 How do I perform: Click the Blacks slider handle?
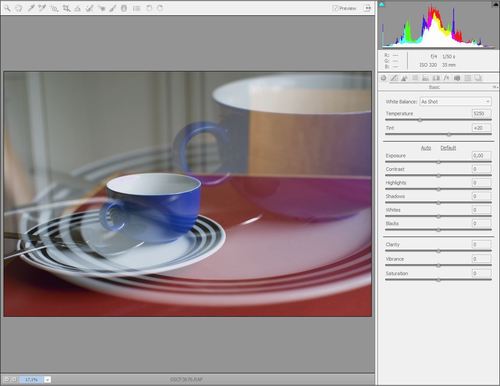439,230
